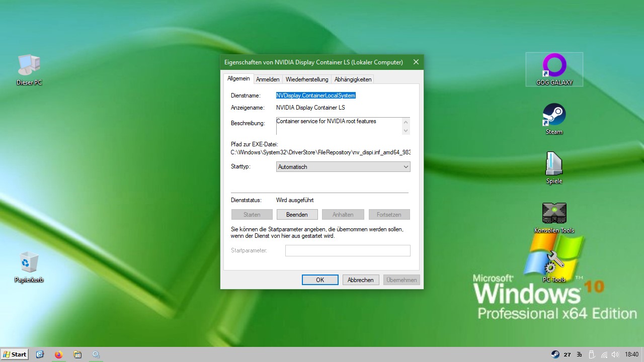Click the tray temperature indicator showing 27
644x362 pixels.
[x=567, y=354]
